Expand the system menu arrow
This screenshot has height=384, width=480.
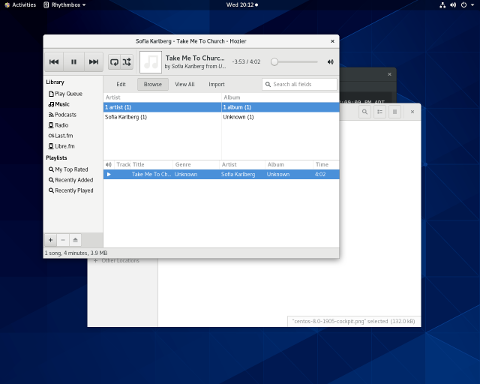click(472, 5)
